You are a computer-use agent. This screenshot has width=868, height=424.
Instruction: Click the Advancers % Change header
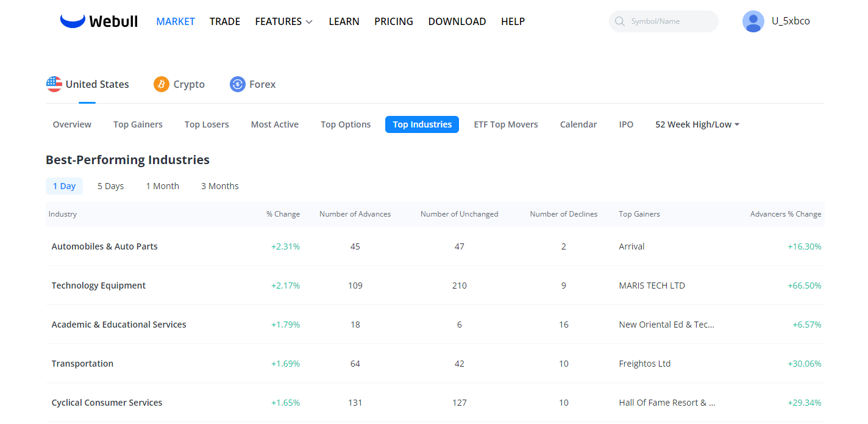click(x=786, y=214)
